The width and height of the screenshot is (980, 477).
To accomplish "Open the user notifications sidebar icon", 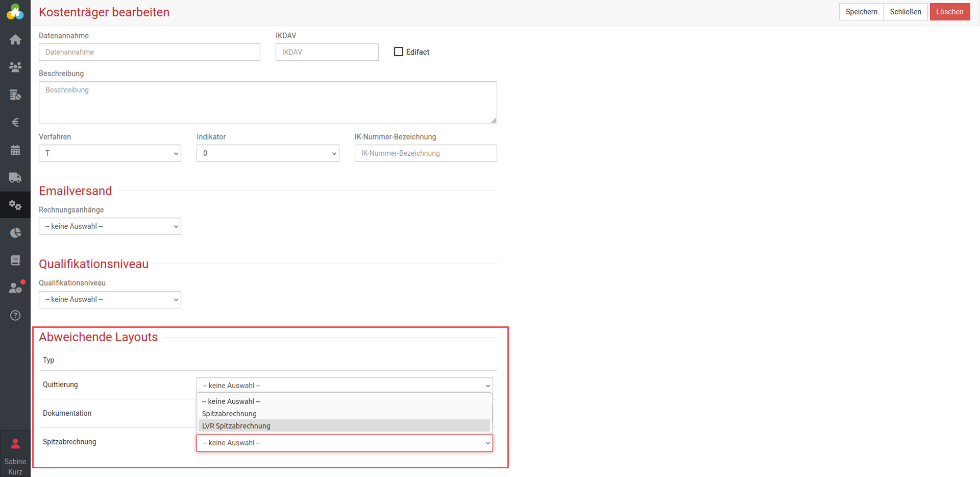I will (x=16, y=287).
